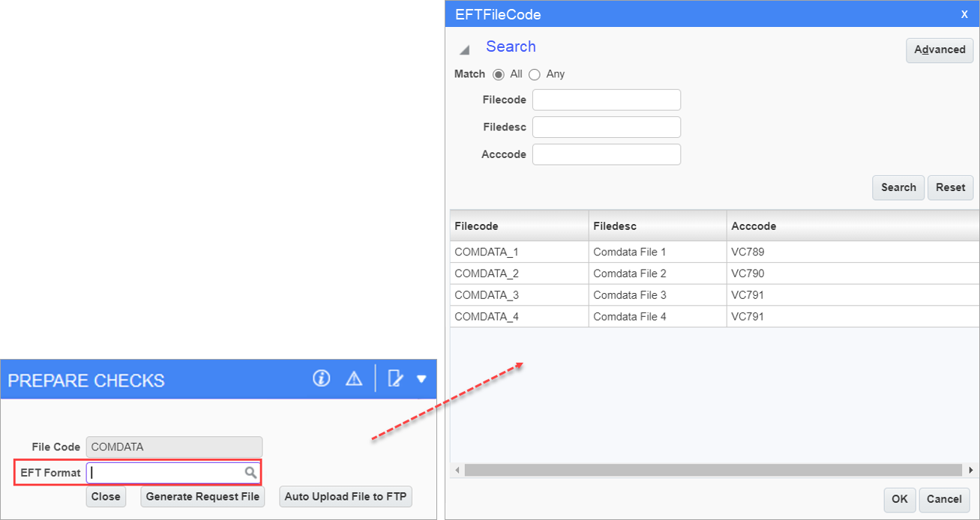The width and height of the screenshot is (980, 520).
Task: Click the warning triangle icon
Action: pos(354,379)
